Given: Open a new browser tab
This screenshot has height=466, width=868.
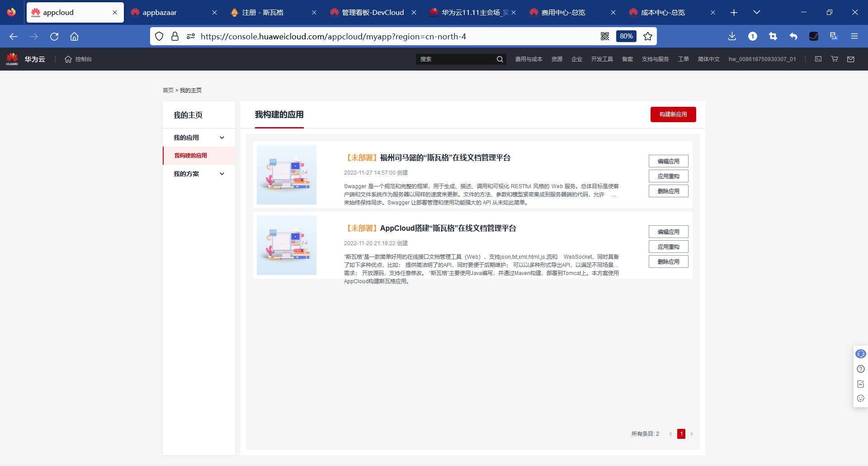Looking at the screenshot, I should point(734,13).
